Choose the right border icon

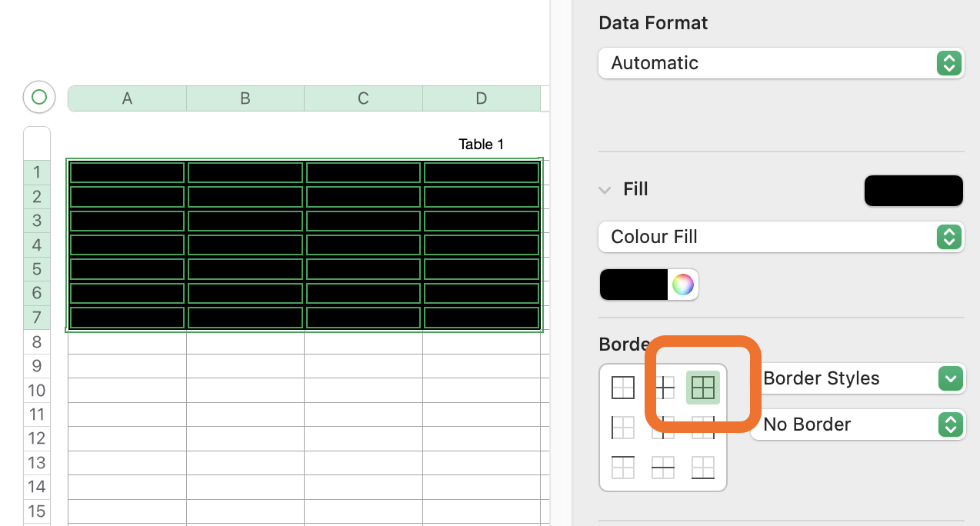tap(703, 427)
